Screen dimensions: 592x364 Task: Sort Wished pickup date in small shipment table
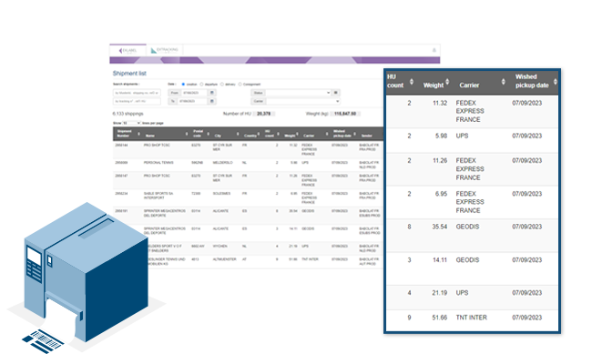[x=354, y=134]
